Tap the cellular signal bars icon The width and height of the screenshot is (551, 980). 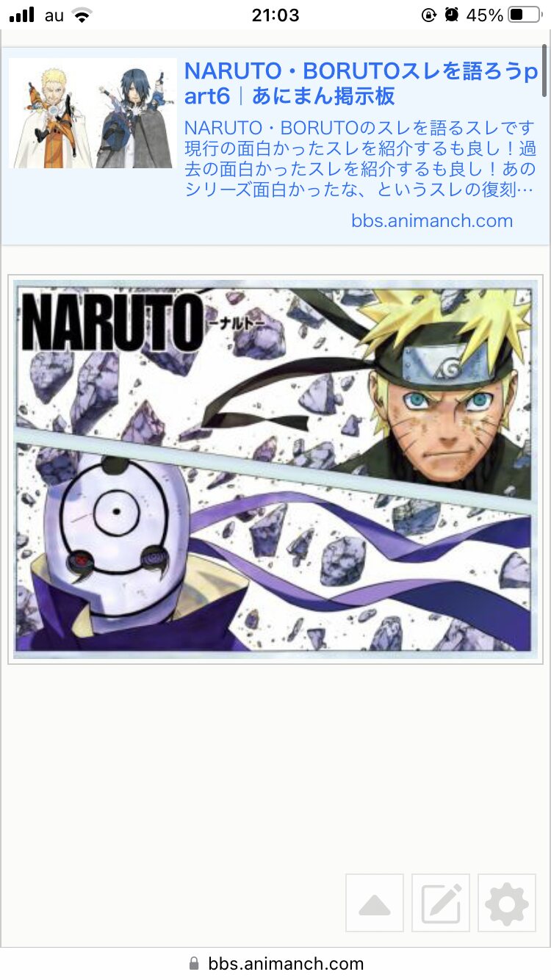click(x=22, y=15)
